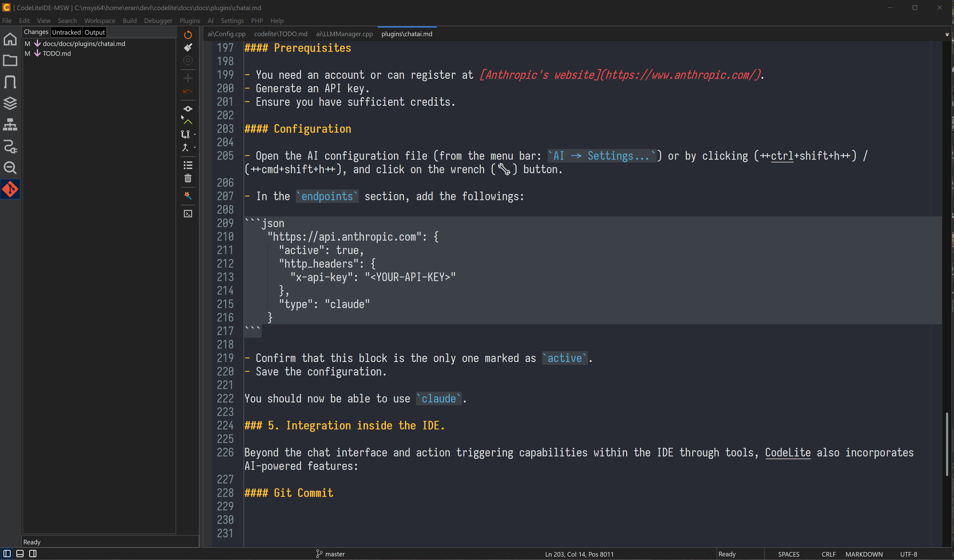Open the Plugins menu
Image resolution: width=954 pixels, height=560 pixels.
click(190, 21)
